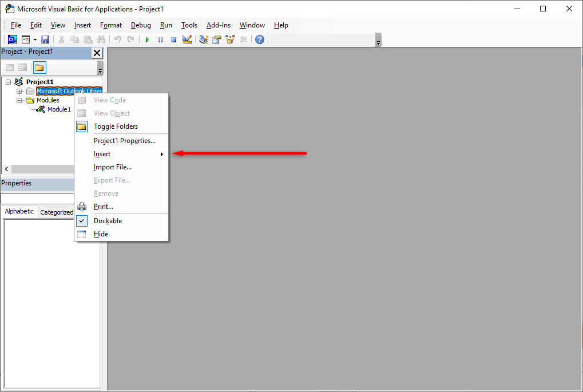Choose Print in context menu
Screen dimensions: 583x392
pos(122,207)
